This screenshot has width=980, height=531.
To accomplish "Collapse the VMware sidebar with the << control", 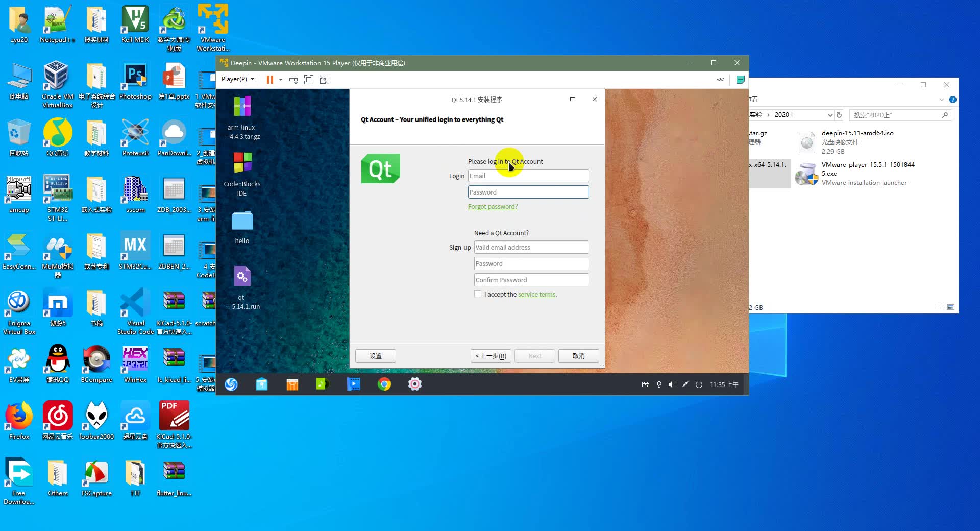I will click(x=720, y=80).
